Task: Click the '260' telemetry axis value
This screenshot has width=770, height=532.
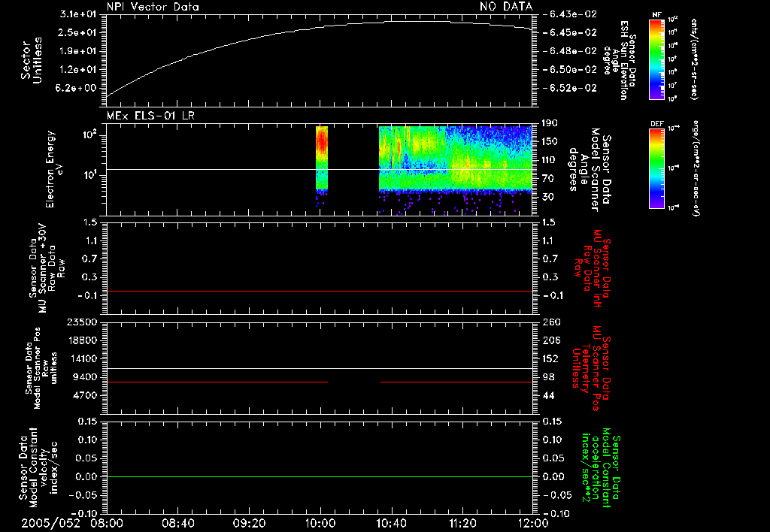Action: coord(551,322)
